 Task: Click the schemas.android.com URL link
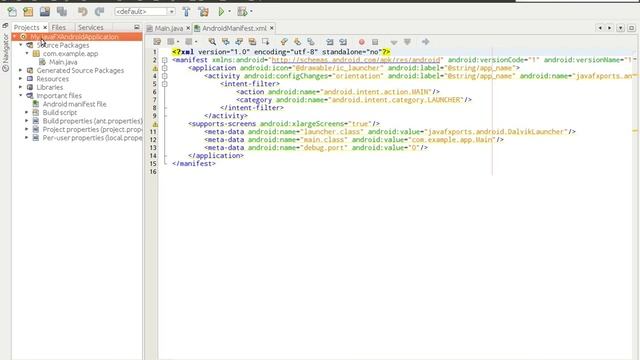(356, 60)
